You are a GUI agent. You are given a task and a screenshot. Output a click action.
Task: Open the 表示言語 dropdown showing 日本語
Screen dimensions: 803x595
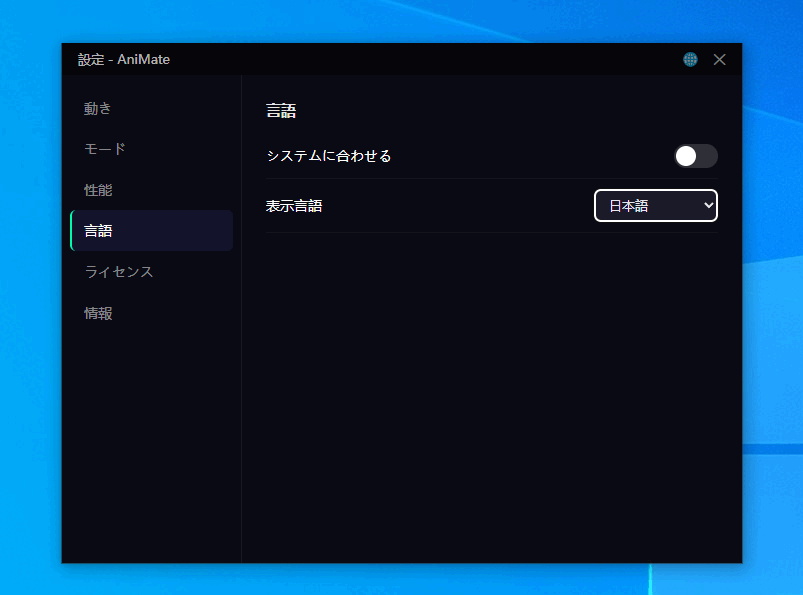(656, 205)
